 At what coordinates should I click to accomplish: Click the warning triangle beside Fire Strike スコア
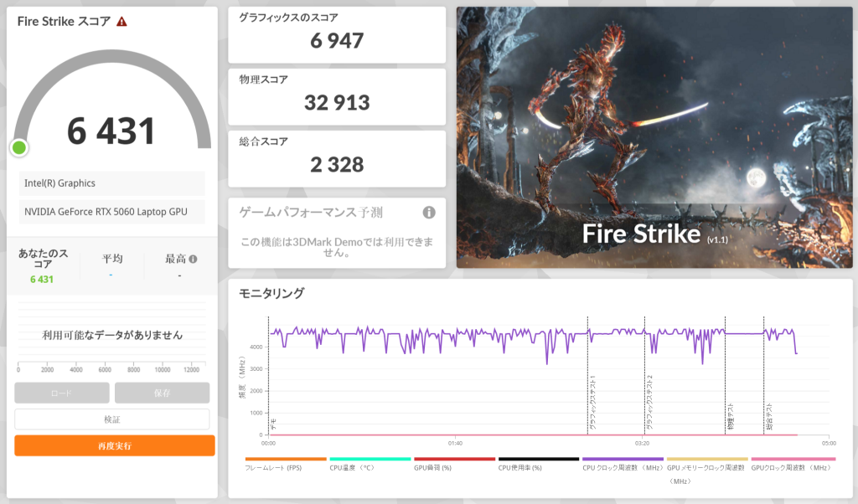pos(122,22)
